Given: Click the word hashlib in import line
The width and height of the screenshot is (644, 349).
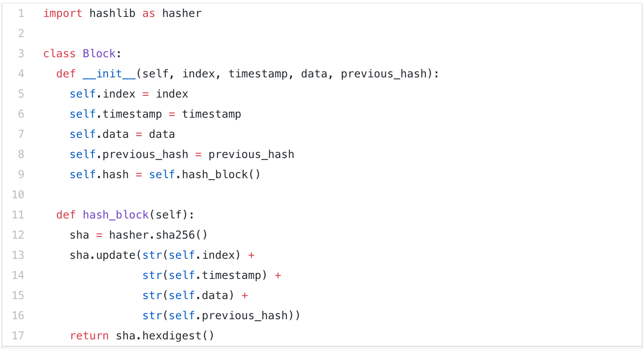Looking at the screenshot, I should [112, 13].
